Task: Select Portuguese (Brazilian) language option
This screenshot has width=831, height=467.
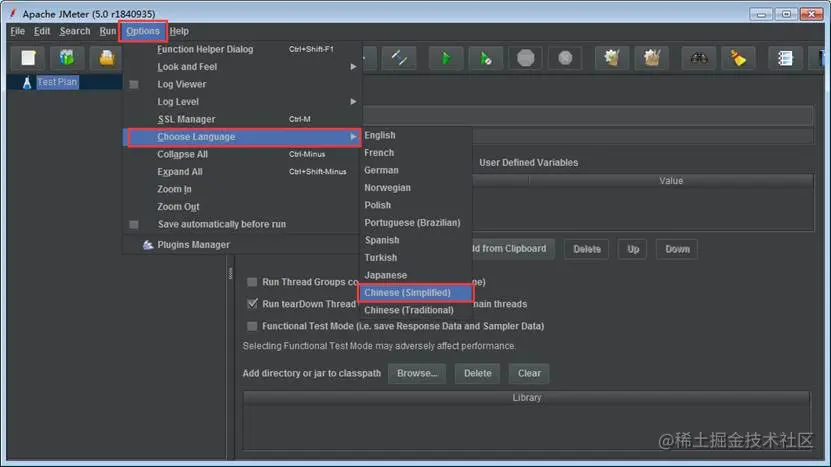Action: click(416, 223)
